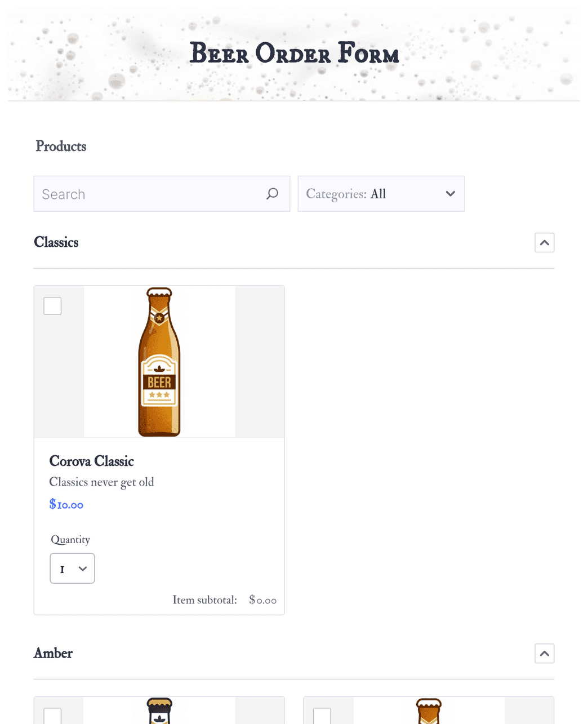Select the checkbox on the first Amber beer
Image resolution: width=588 pixels, height=724 pixels.
click(x=52, y=716)
